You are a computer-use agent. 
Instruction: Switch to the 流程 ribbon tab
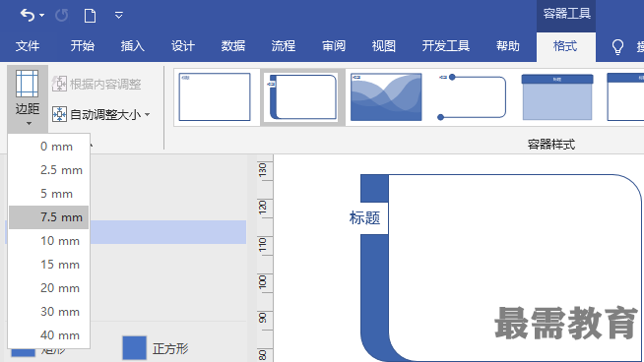(284, 46)
